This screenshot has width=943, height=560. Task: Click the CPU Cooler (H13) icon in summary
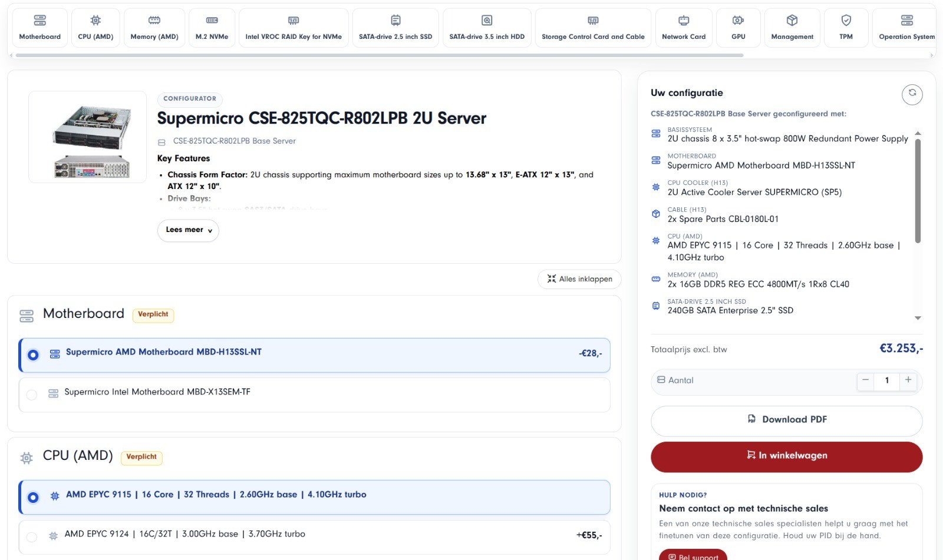[656, 187]
